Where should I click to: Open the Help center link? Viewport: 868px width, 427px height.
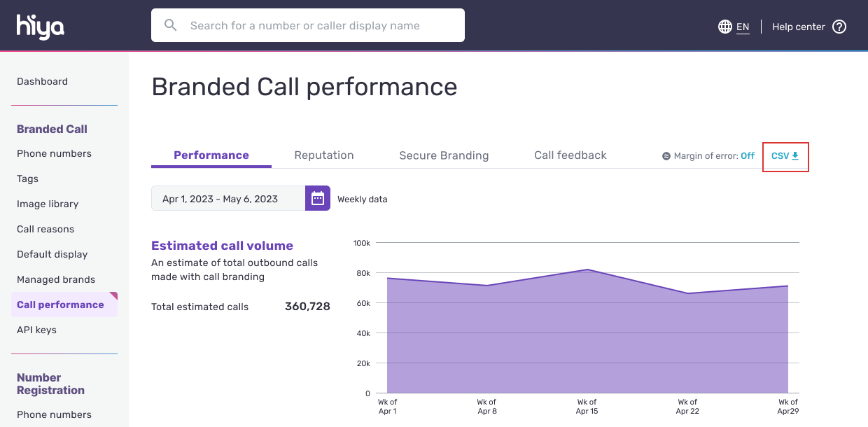(x=799, y=27)
